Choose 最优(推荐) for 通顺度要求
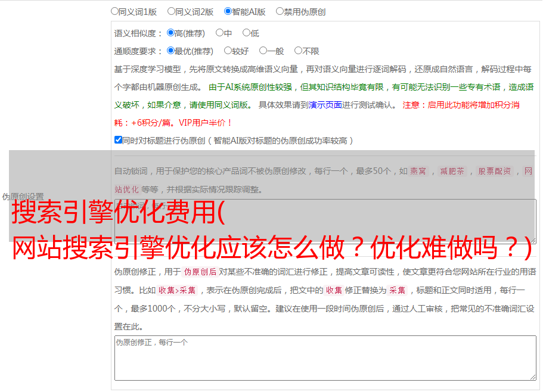 coord(170,51)
